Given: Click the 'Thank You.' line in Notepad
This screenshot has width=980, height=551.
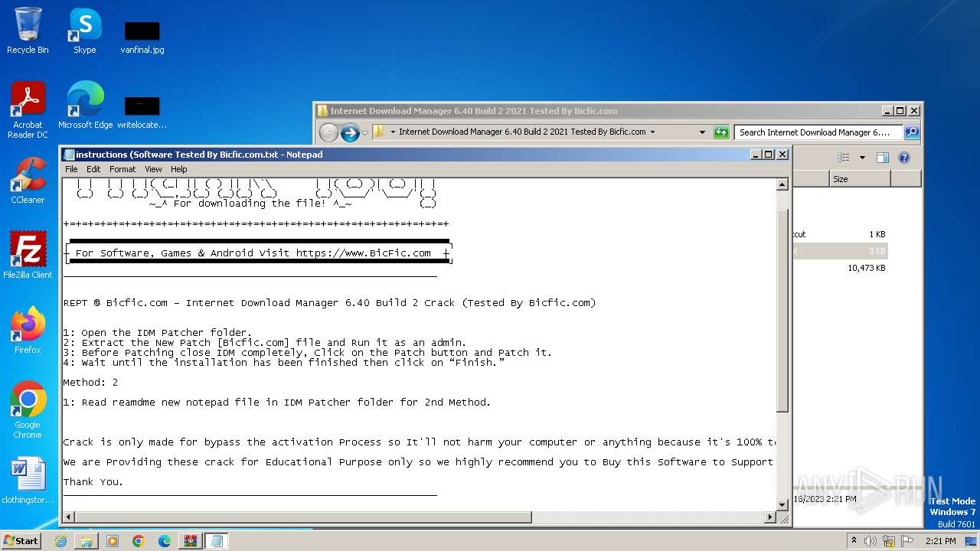Looking at the screenshot, I should [93, 481].
